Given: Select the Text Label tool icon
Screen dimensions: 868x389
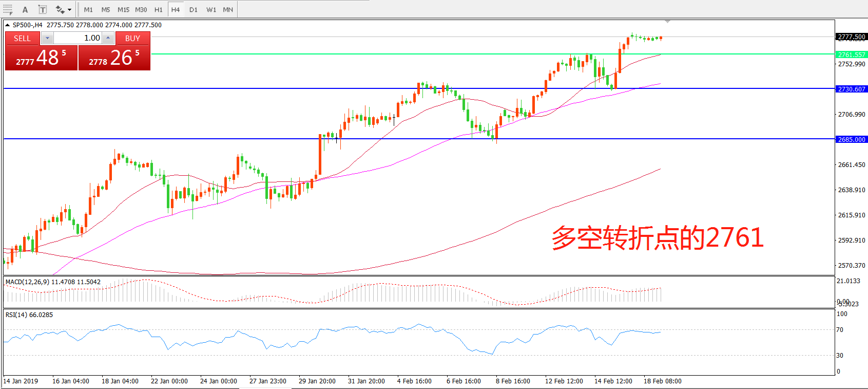Looking at the screenshot, I should tap(43, 9).
